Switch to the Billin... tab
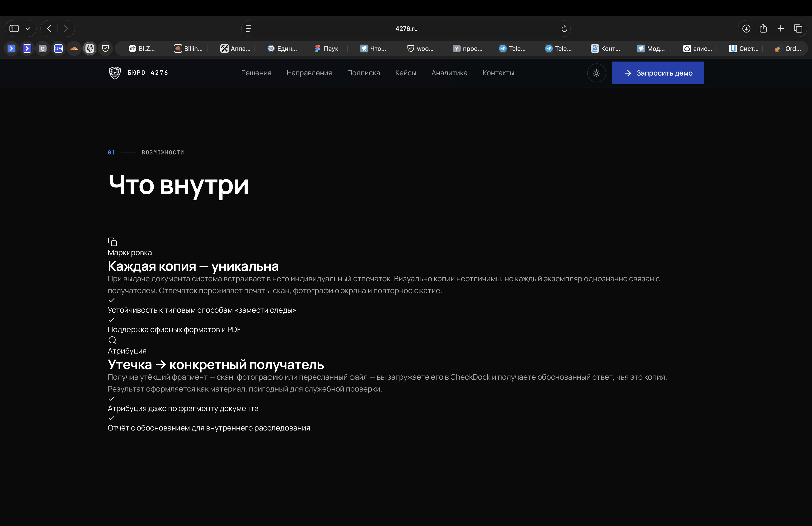Viewport: 812px width, 526px height. [188, 48]
